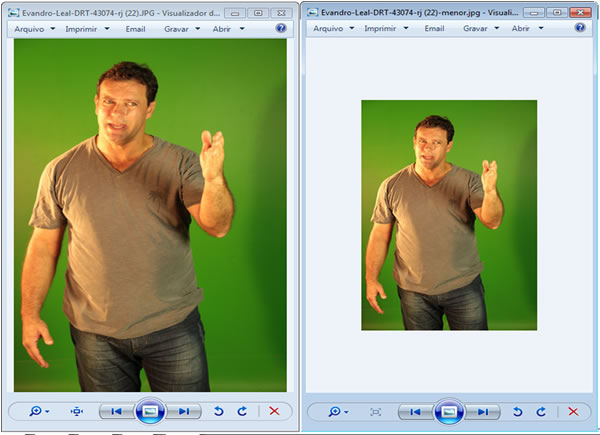600x435 pixels.
Task: Close the left viewer window
Action: pos(282,13)
